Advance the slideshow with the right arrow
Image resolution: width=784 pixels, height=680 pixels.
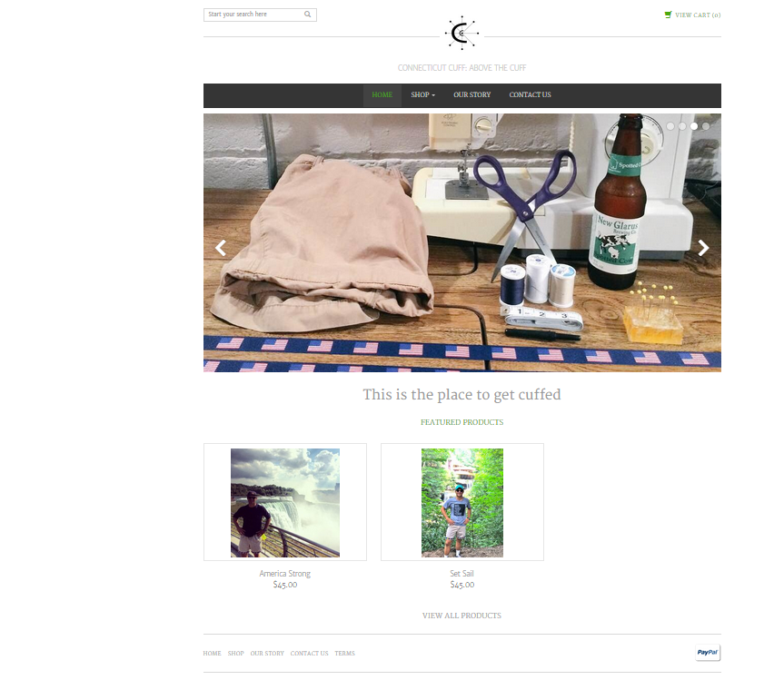pos(703,248)
